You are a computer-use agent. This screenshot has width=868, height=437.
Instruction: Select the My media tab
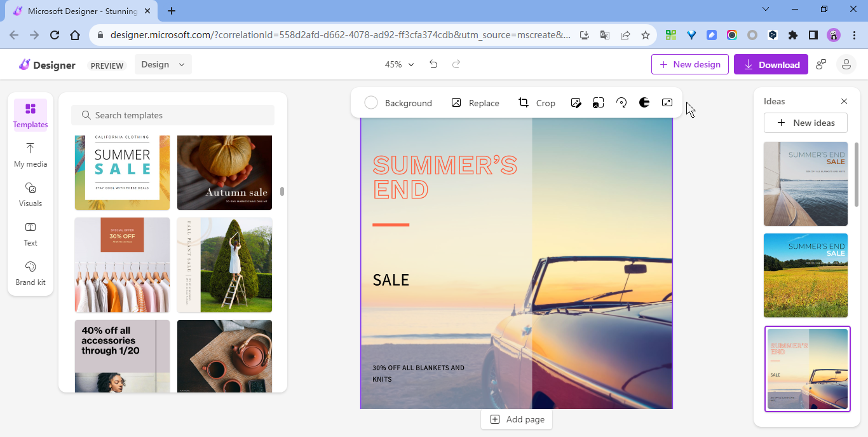(30, 155)
